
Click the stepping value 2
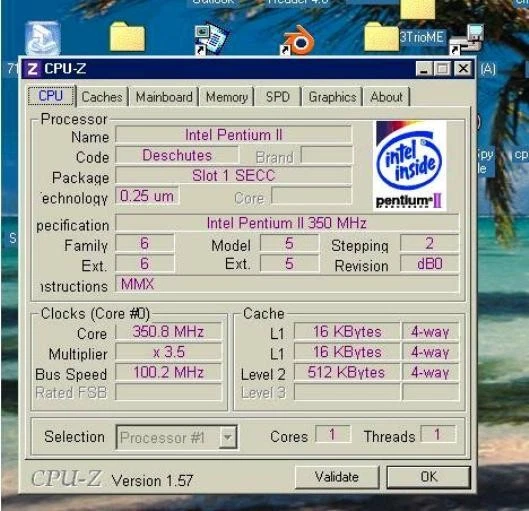click(x=429, y=243)
